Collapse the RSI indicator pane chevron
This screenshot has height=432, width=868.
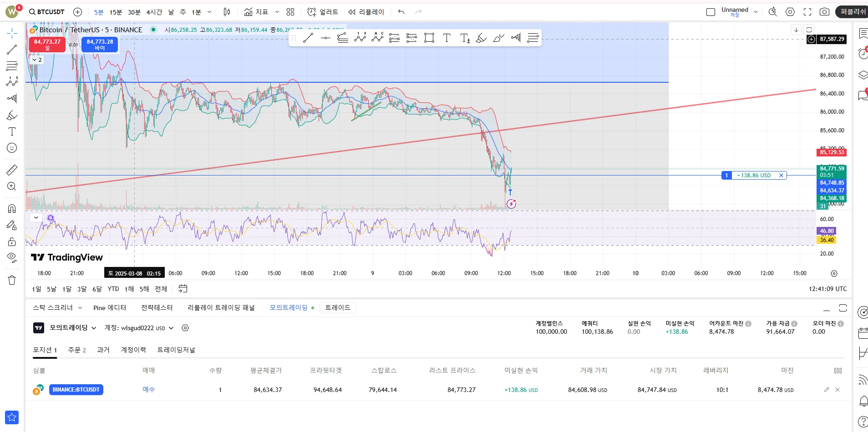(x=36, y=218)
